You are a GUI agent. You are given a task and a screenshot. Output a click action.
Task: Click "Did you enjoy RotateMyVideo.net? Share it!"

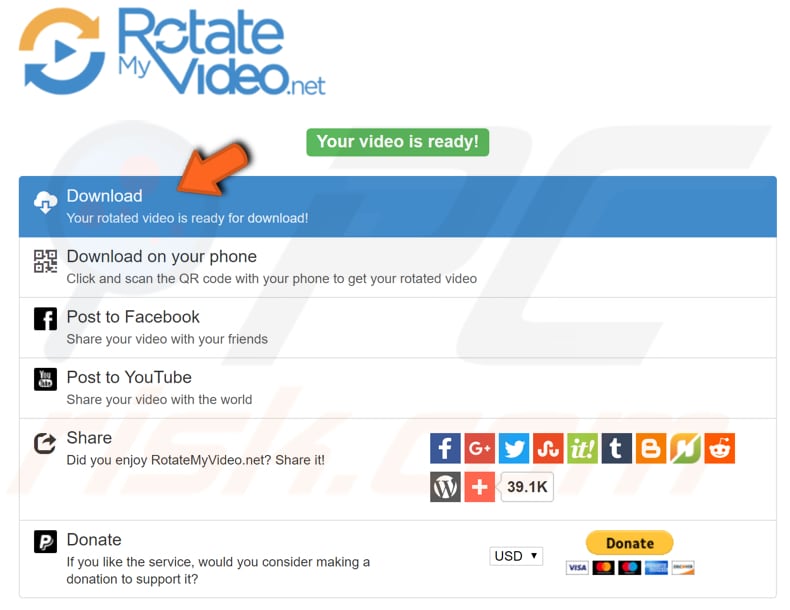[x=195, y=460]
